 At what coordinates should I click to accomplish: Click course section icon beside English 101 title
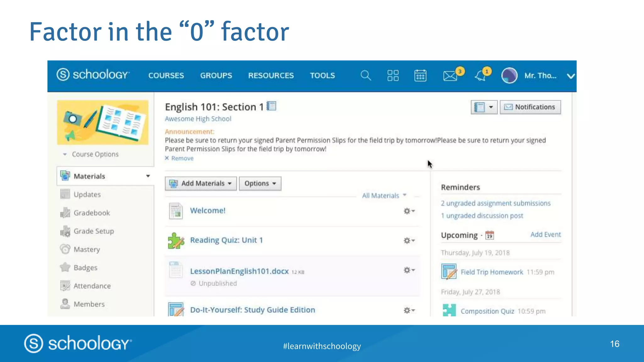(x=271, y=106)
